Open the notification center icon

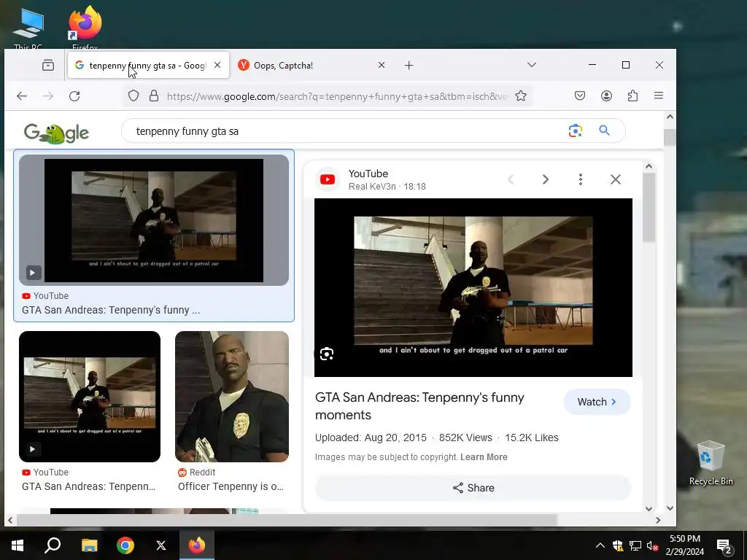pyautogui.click(x=724, y=546)
